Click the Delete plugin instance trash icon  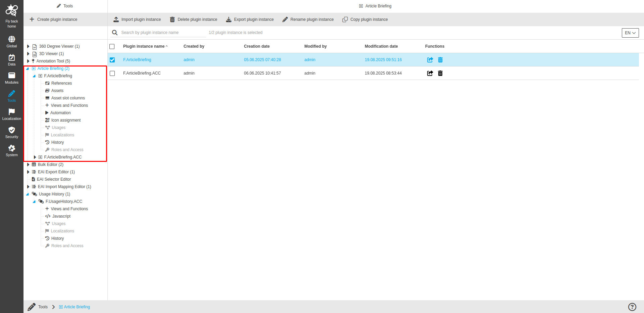coord(172,19)
